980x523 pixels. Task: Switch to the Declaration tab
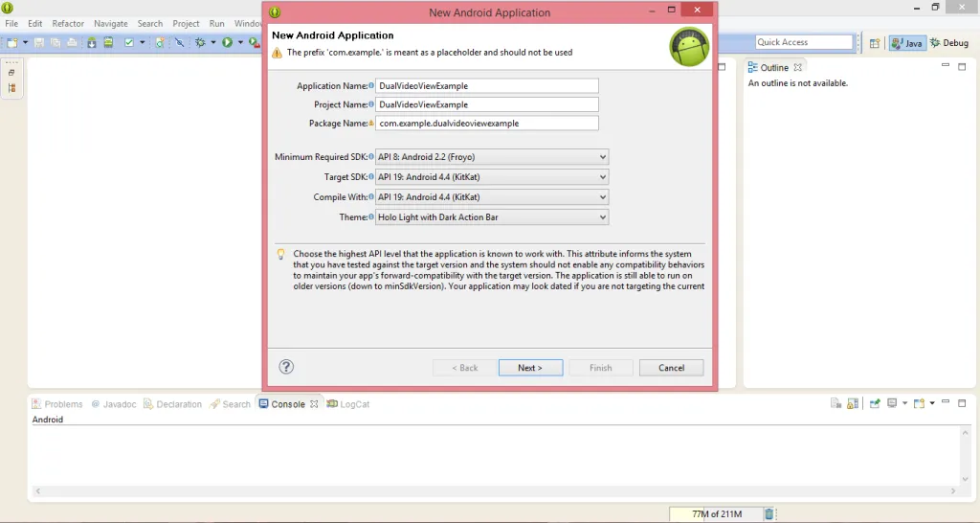click(x=172, y=404)
